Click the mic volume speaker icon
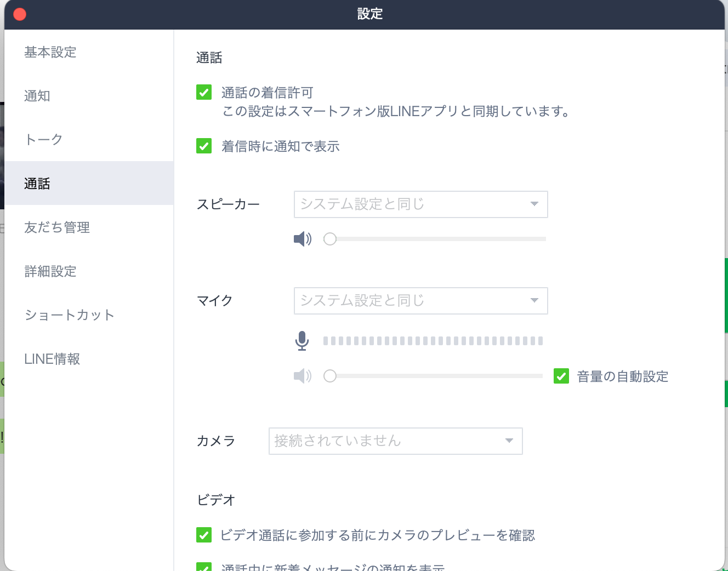Viewport: 728px width, 571px height. coord(302,376)
